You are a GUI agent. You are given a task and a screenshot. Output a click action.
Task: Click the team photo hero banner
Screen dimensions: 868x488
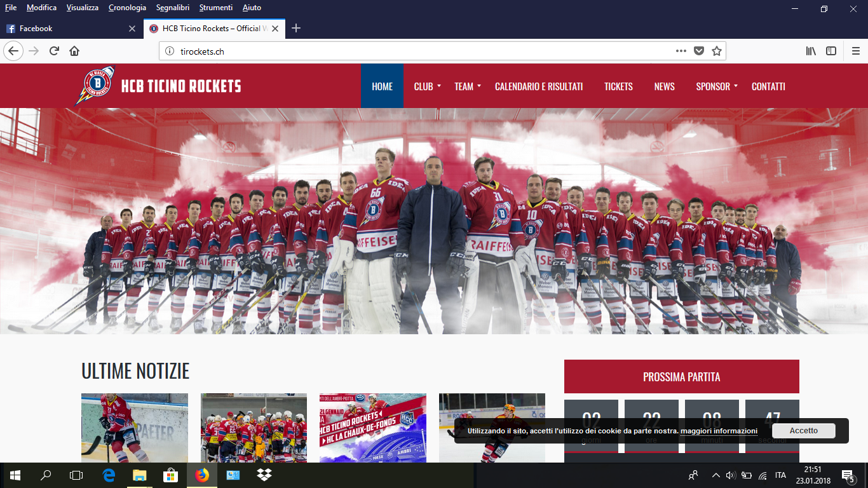pos(434,220)
